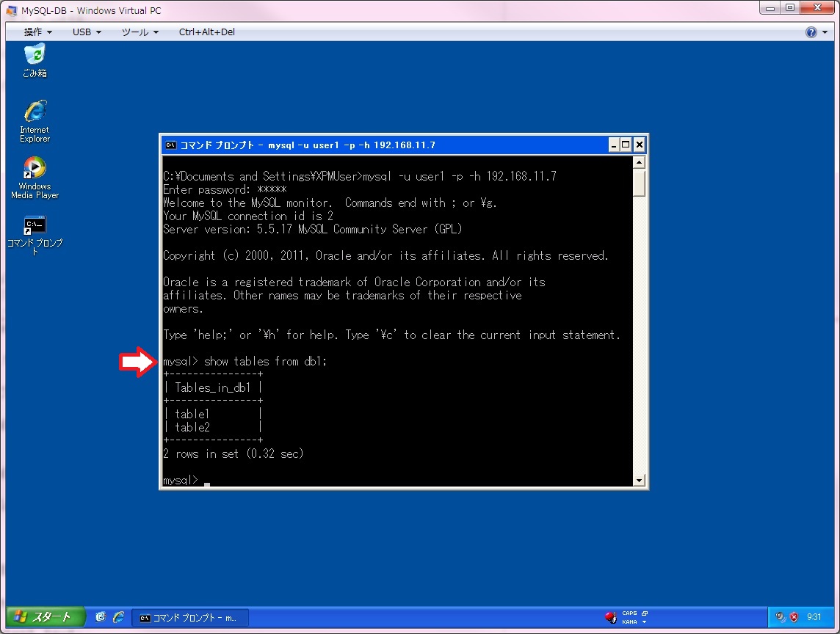Click the 'Type help;' instruction line
The width and height of the screenshot is (840, 634).
coord(391,335)
